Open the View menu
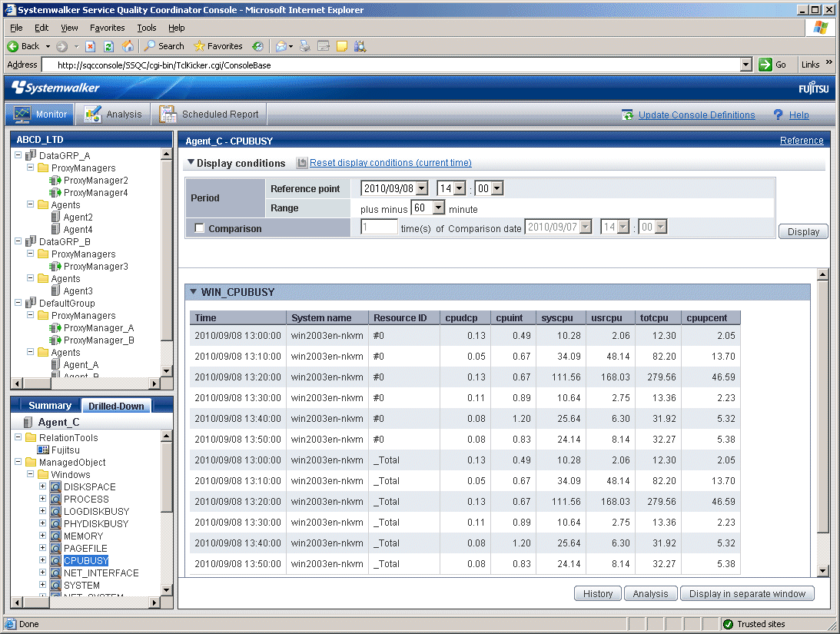 [x=69, y=28]
